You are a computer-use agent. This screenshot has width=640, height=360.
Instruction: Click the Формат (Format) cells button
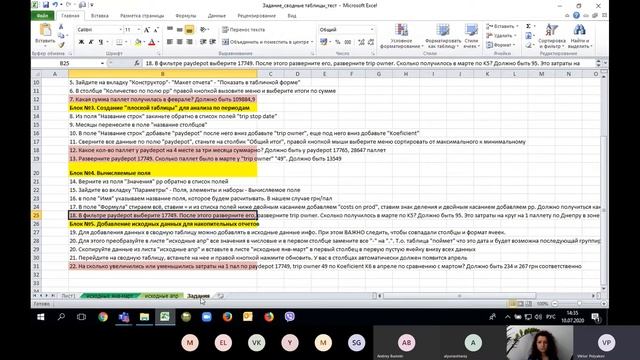[500, 45]
